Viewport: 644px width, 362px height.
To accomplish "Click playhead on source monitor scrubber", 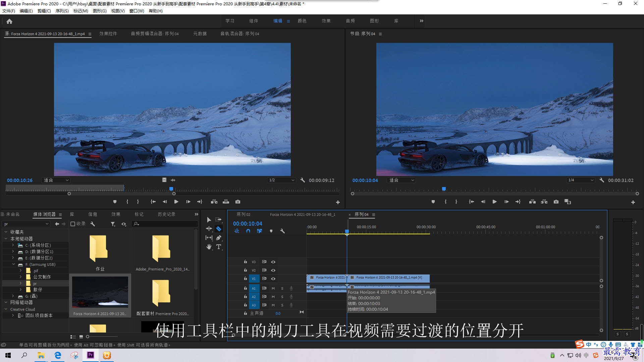I will tap(171, 189).
